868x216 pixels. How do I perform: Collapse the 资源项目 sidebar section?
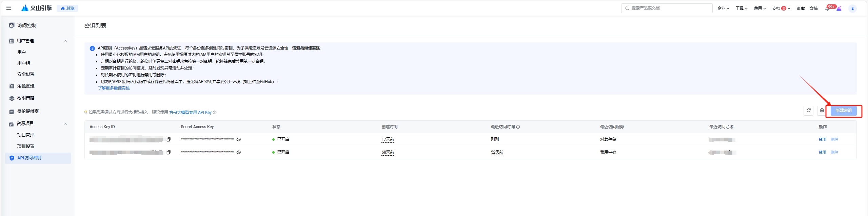65,124
